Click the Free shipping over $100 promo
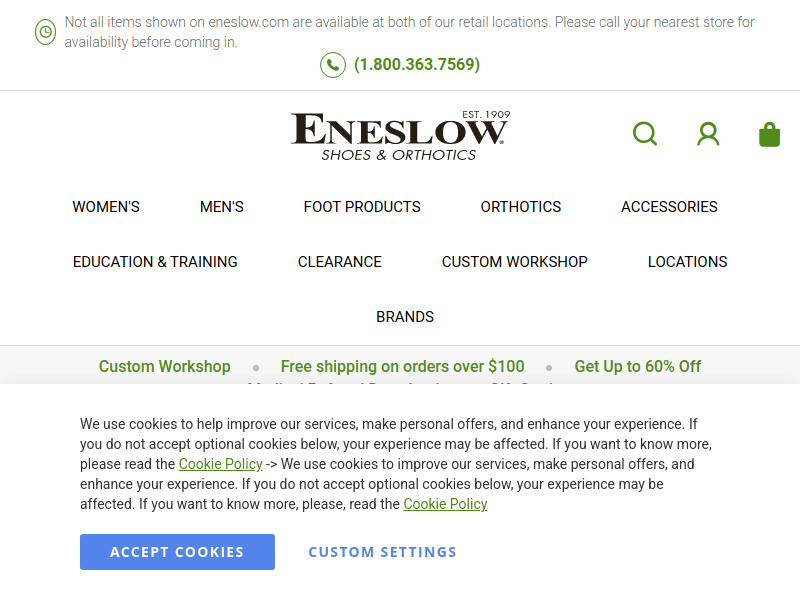The width and height of the screenshot is (800, 600). (x=402, y=366)
